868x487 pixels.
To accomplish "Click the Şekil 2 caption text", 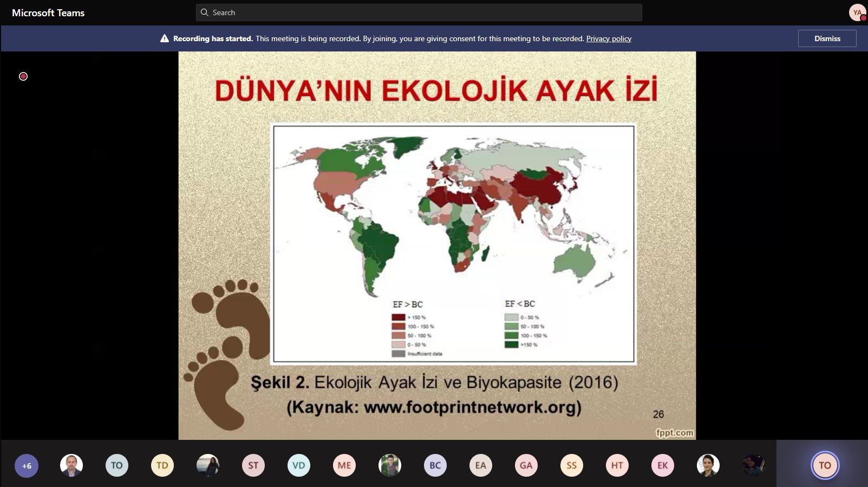I will 434,382.
